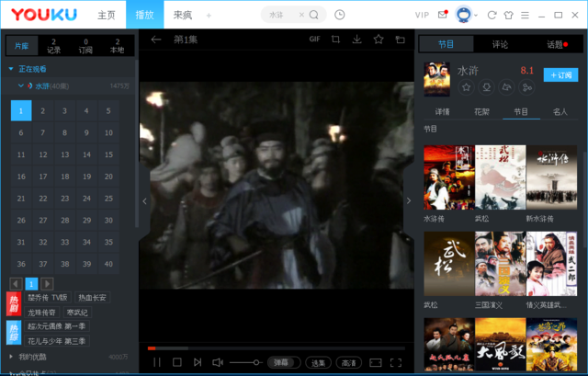588x376 pixels.
Task: Open the 花絮 sub-tab
Action: click(481, 111)
